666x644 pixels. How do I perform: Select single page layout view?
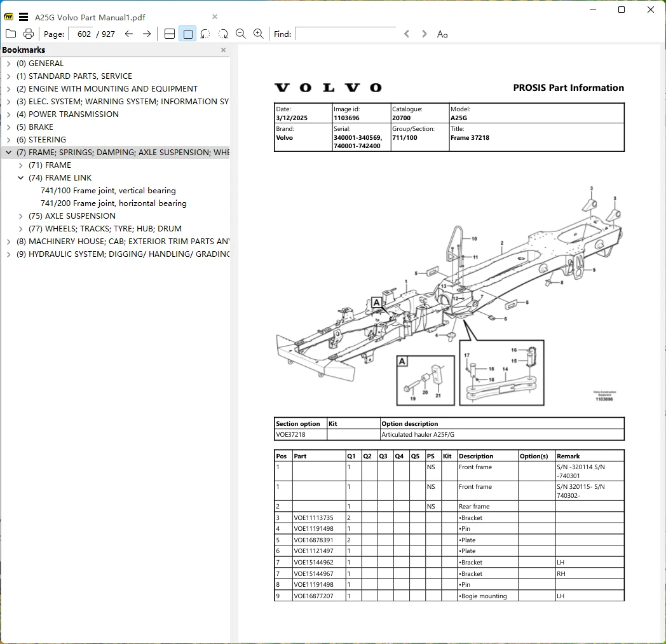coord(187,34)
